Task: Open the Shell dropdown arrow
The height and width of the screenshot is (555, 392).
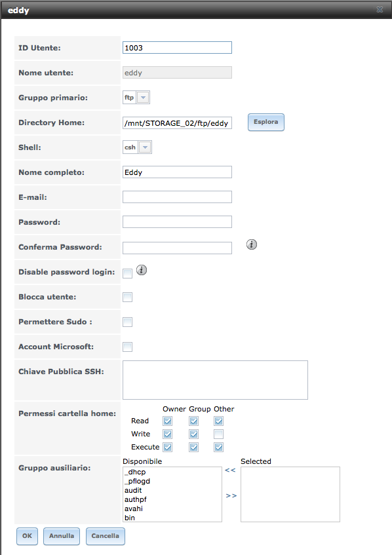Action: point(145,147)
